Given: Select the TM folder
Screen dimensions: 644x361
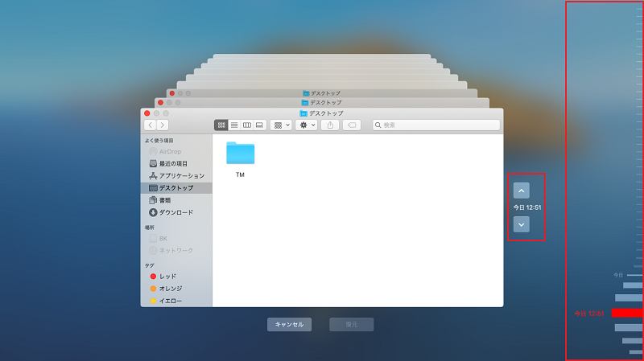Looking at the screenshot, I should 241,159.
